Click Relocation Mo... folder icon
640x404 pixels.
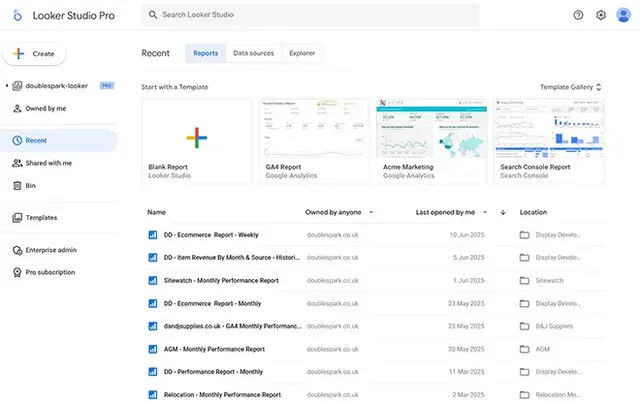[x=524, y=395]
